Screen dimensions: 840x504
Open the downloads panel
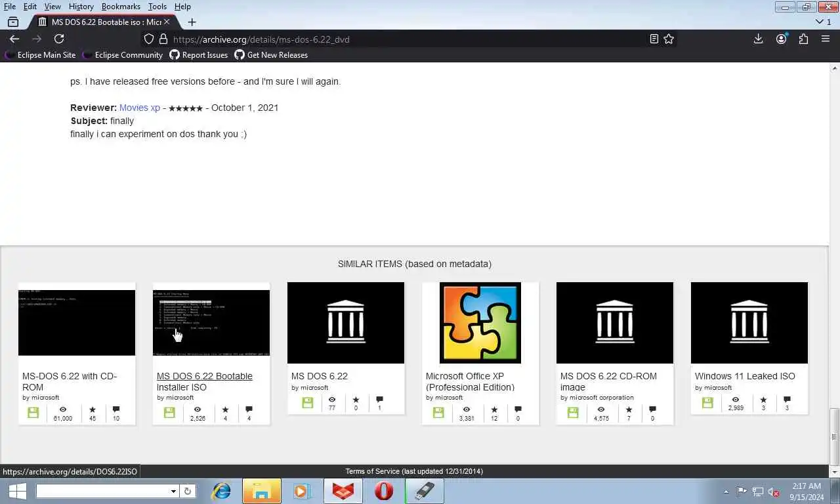[758, 39]
